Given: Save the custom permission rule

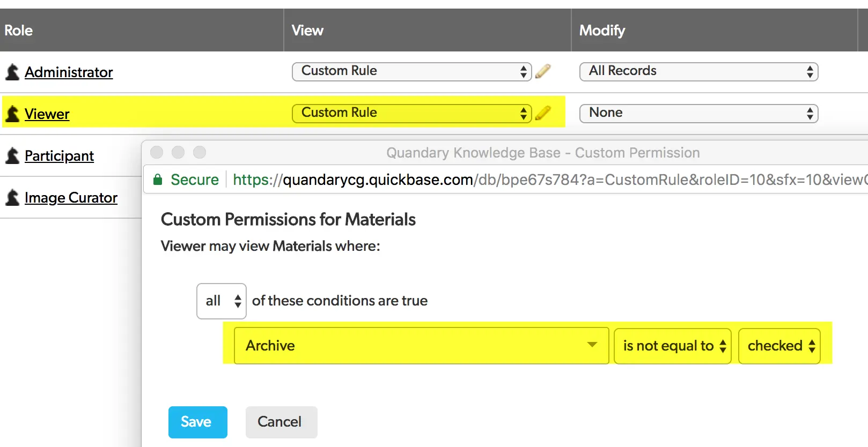Looking at the screenshot, I should 198,422.
